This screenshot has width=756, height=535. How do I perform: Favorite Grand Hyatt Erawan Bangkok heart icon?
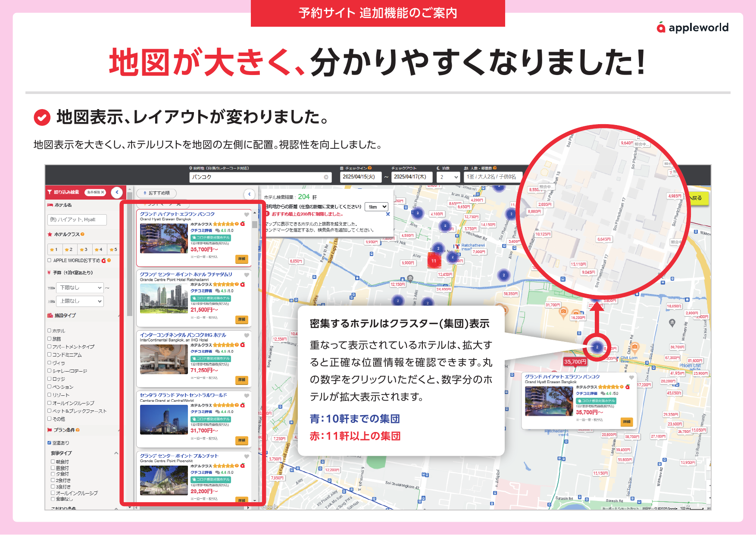click(x=247, y=214)
